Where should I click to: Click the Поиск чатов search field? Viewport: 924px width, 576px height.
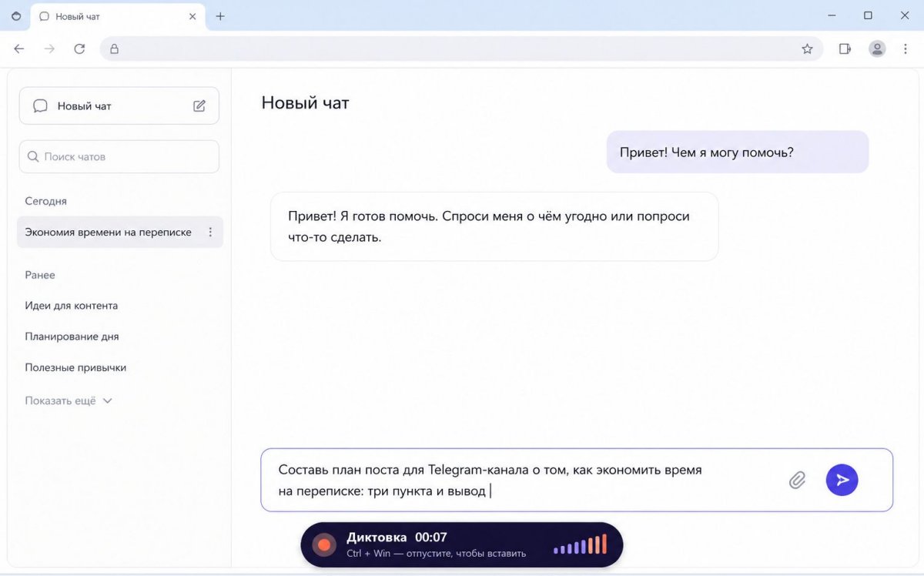click(x=119, y=156)
